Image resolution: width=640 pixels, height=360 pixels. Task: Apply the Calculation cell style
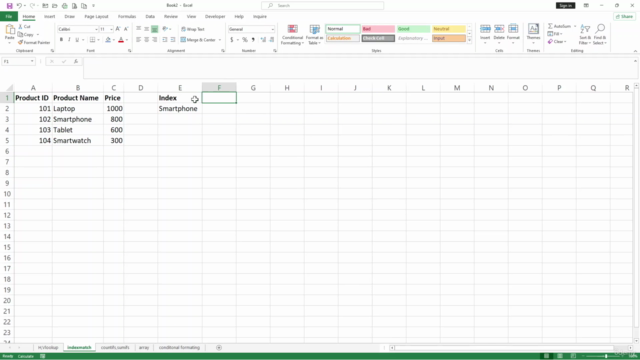[x=342, y=38]
